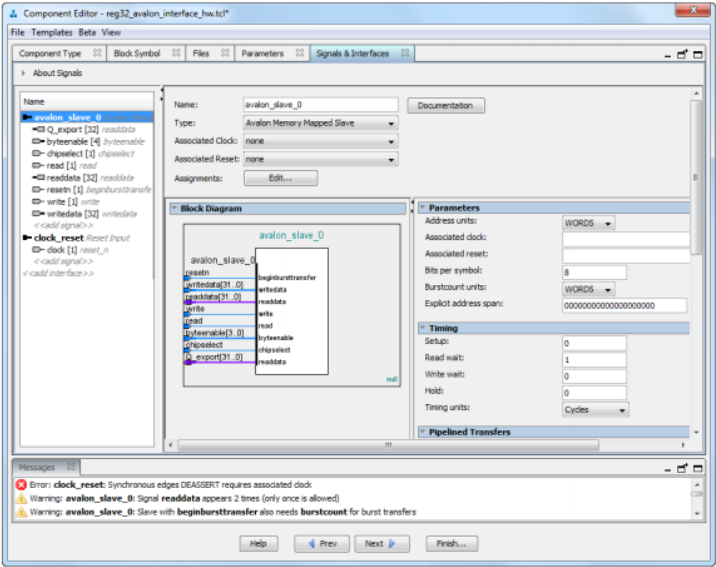
Task: Click the Name input field
Action: tap(321, 105)
